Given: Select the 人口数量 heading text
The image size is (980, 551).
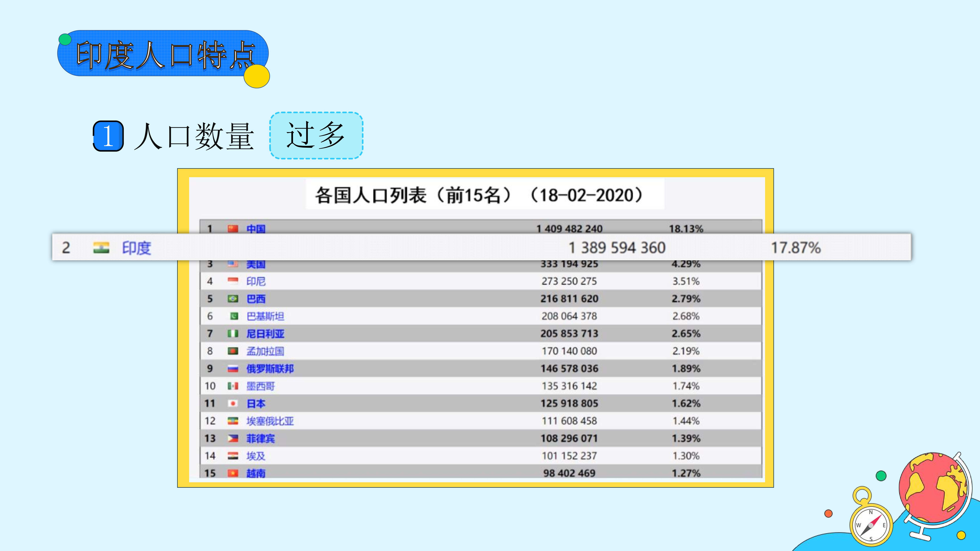Looking at the screenshot, I should [194, 136].
